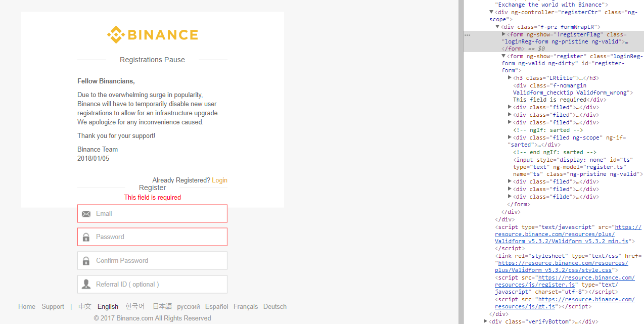Select the input ts element line
644x324 pixels.
pos(578,167)
